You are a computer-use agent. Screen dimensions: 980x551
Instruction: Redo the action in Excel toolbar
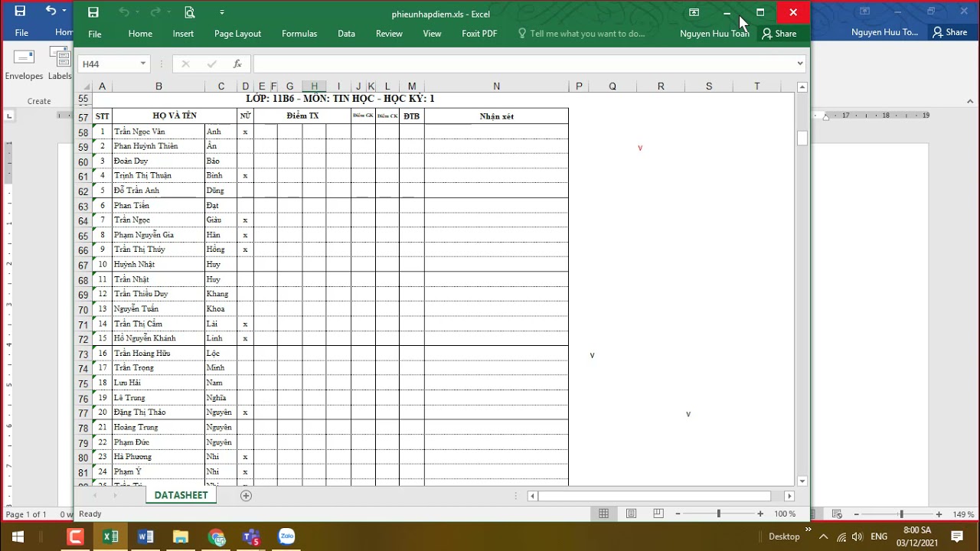pyautogui.click(x=156, y=12)
